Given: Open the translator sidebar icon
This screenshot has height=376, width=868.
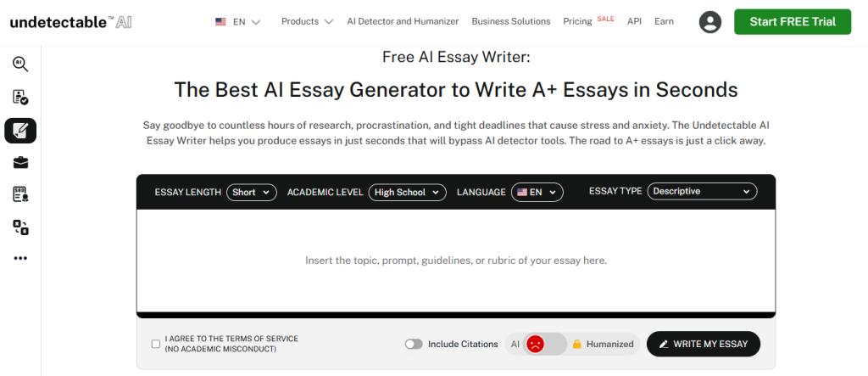Looking at the screenshot, I should [x=20, y=227].
